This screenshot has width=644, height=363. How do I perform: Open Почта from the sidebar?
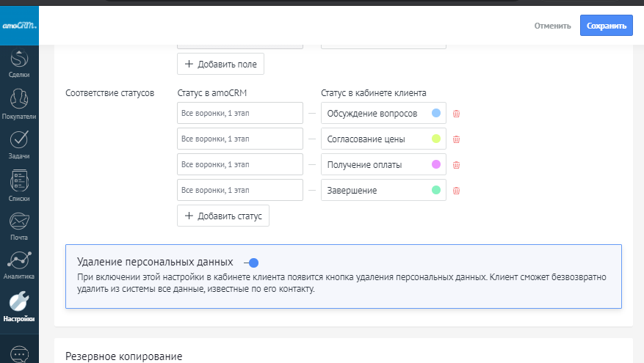(x=19, y=224)
